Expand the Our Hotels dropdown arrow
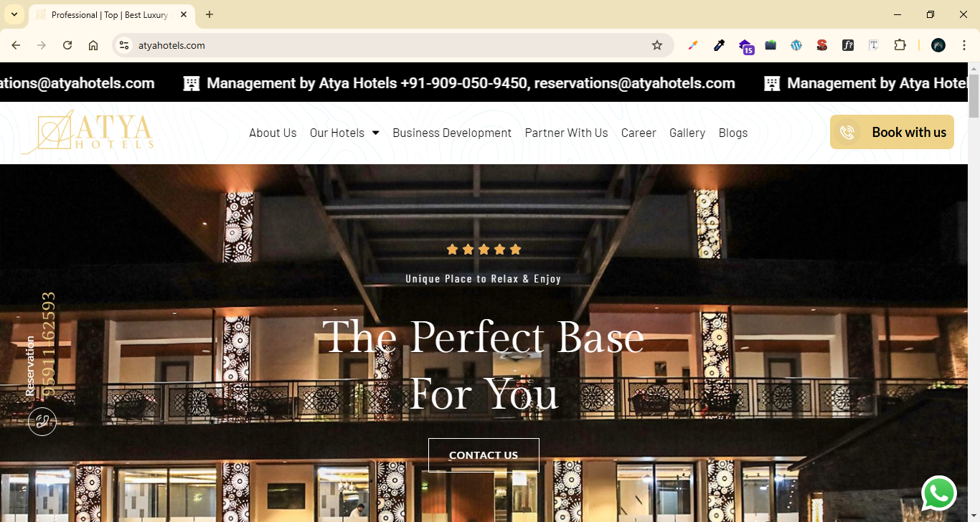This screenshot has width=980, height=522. click(x=375, y=133)
